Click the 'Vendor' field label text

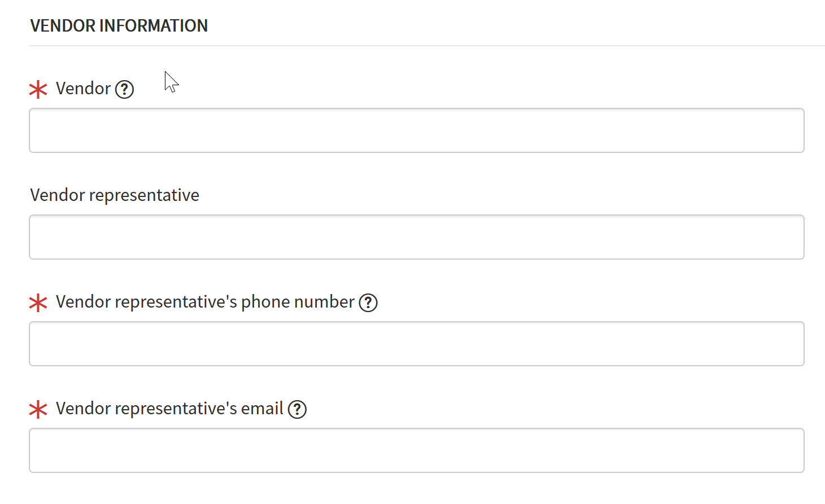(83, 89)
